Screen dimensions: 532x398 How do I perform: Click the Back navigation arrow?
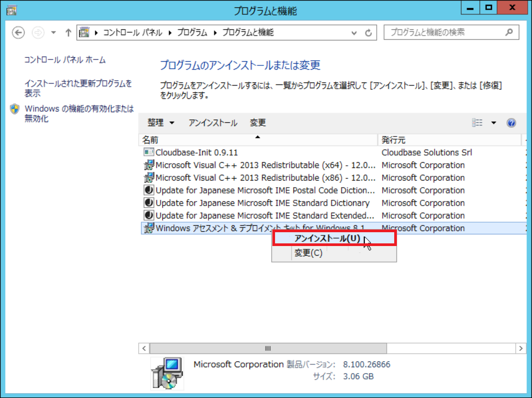pyautogui.click(x=18, y=32)
